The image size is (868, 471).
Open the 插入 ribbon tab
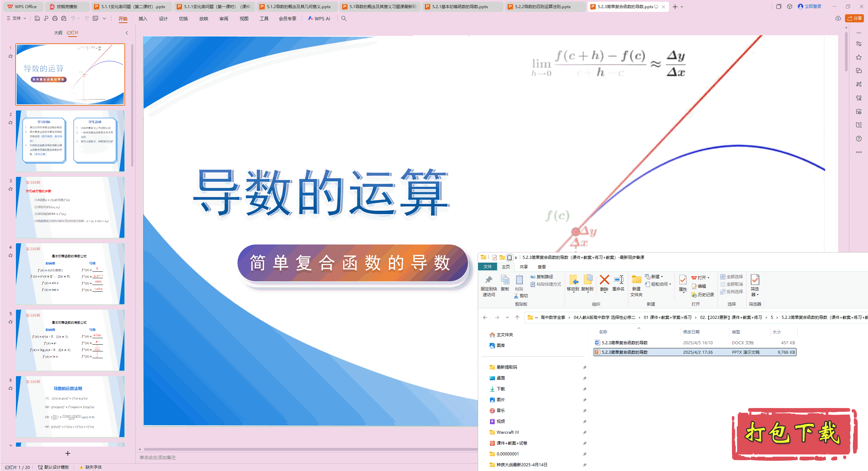pos(143,19)
